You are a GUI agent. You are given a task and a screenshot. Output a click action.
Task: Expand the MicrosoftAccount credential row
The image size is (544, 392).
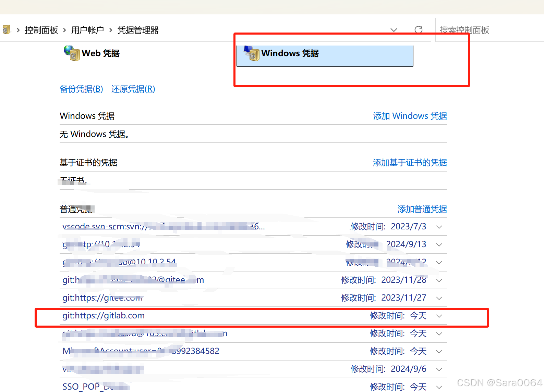coord(439,352)
